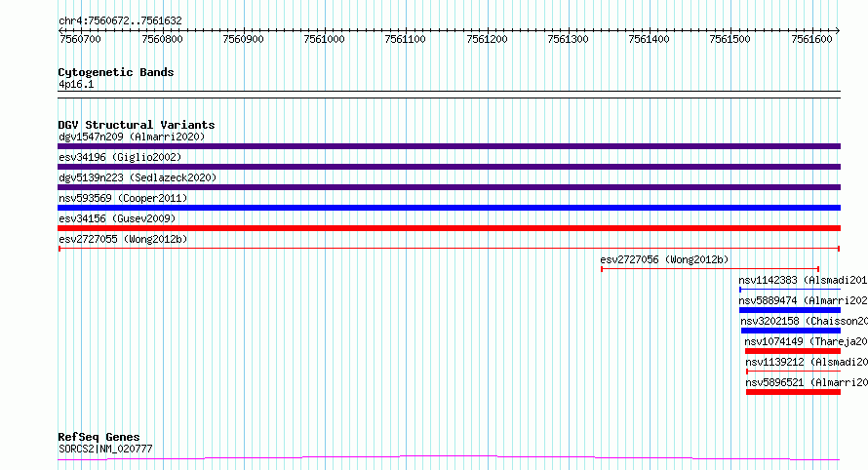Click ruler position 7561600
This screenshot has height=470, width=868.
coord(811,39)
